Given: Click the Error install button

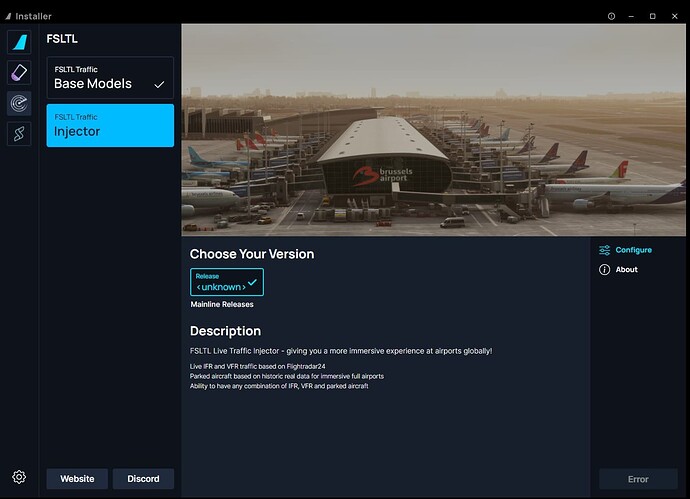Looking at the screenshot, I should point(638,479).
